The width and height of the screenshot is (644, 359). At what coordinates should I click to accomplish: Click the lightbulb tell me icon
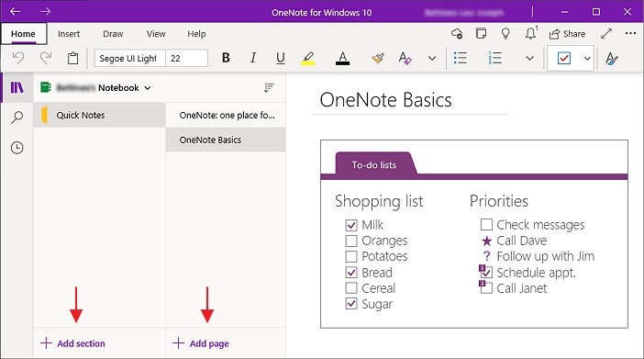tap(505, 34)
